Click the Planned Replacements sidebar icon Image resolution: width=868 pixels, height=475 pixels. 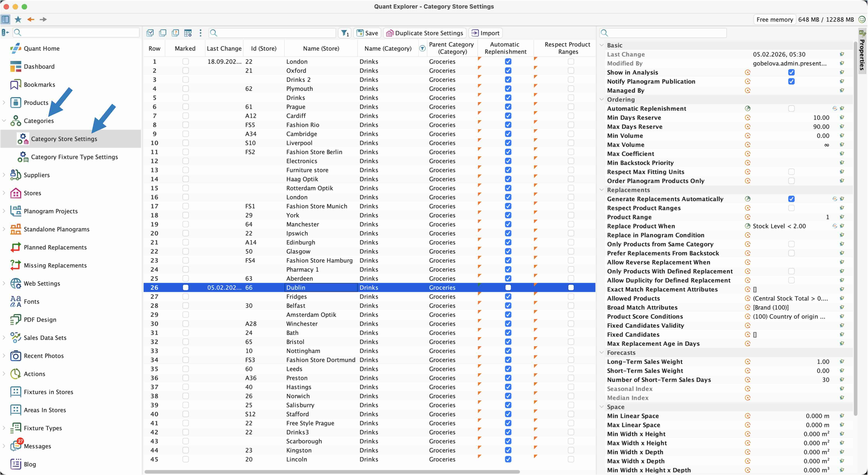(x=15, y=247)
